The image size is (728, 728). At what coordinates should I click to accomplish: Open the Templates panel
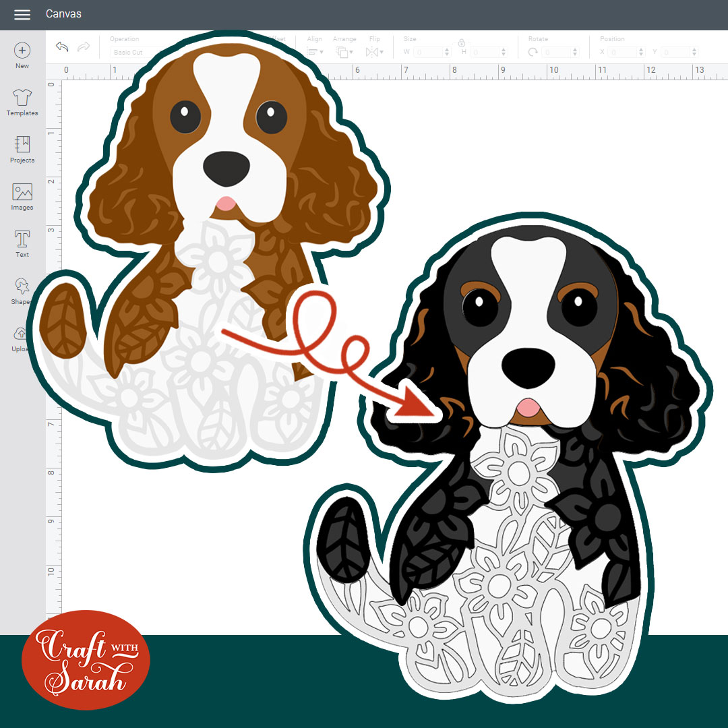[22, 102]
